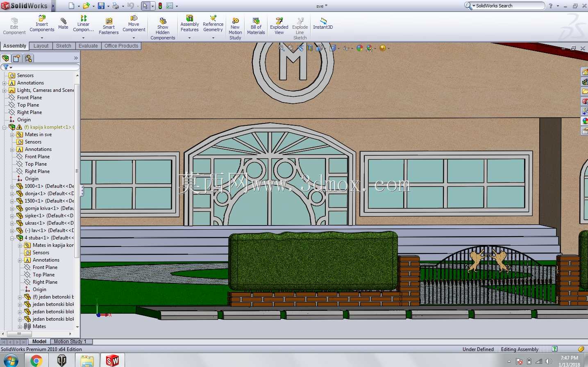Click the volume icon in system tray

point(549,361)
